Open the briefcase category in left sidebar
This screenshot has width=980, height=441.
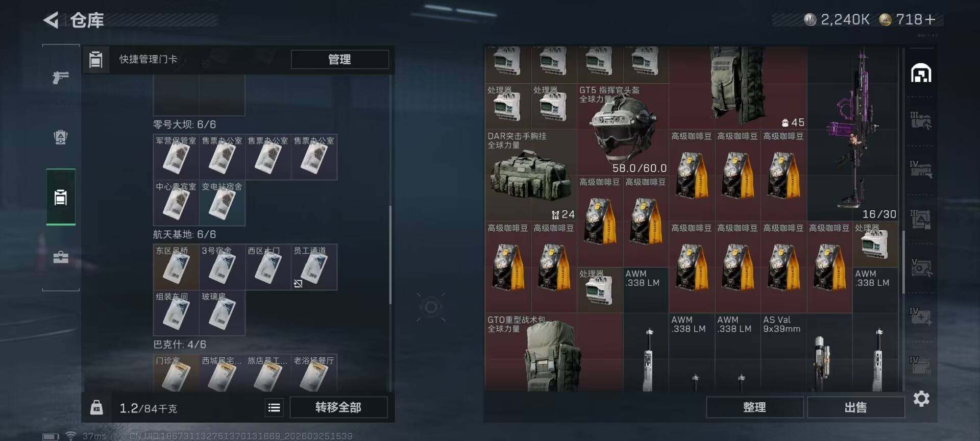click(x=61, y=257)
